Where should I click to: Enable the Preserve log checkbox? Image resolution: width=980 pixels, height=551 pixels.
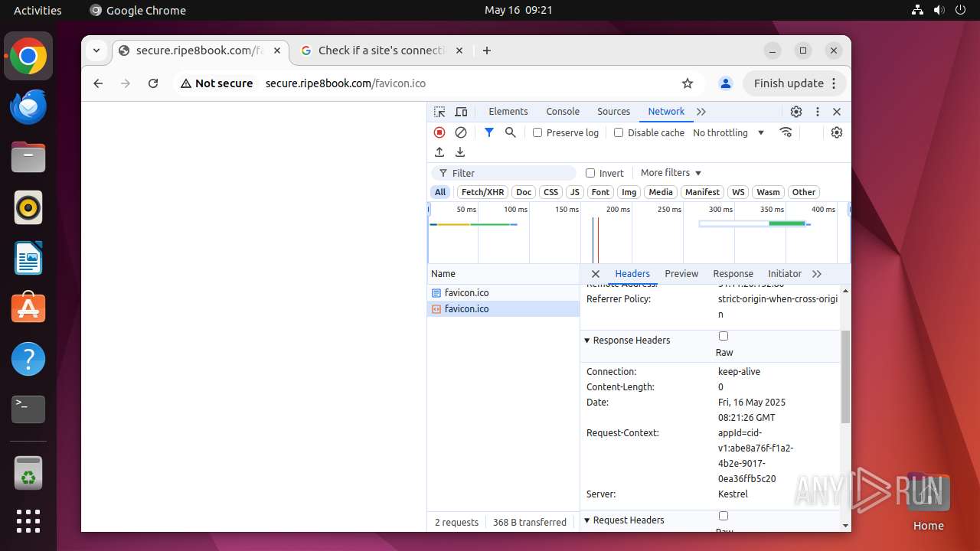pos(537,132)
